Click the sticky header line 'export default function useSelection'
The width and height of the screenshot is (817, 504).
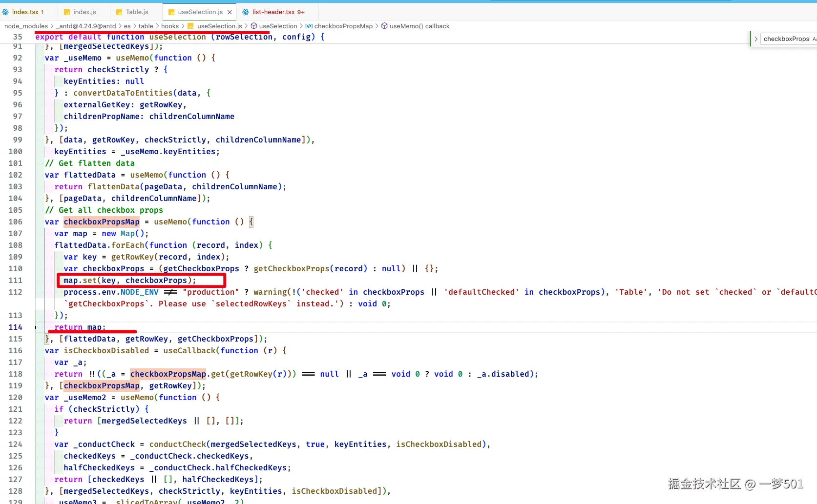(x=180, y=37)
